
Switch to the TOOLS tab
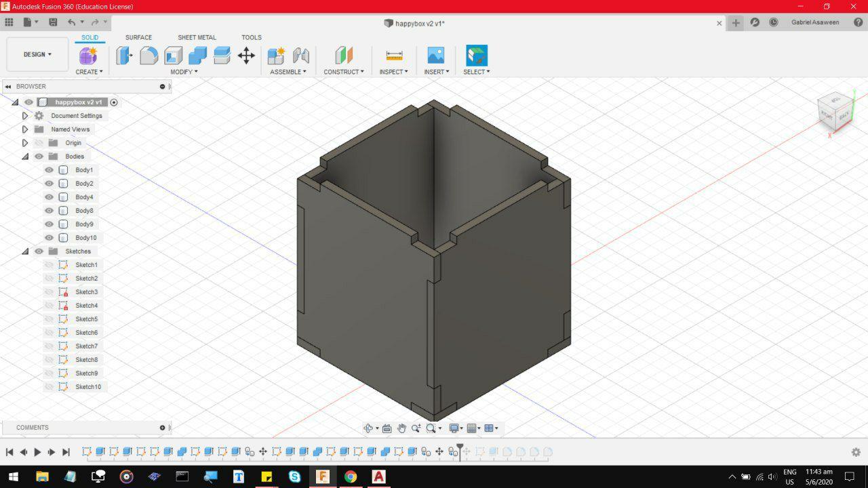(252, 38)
